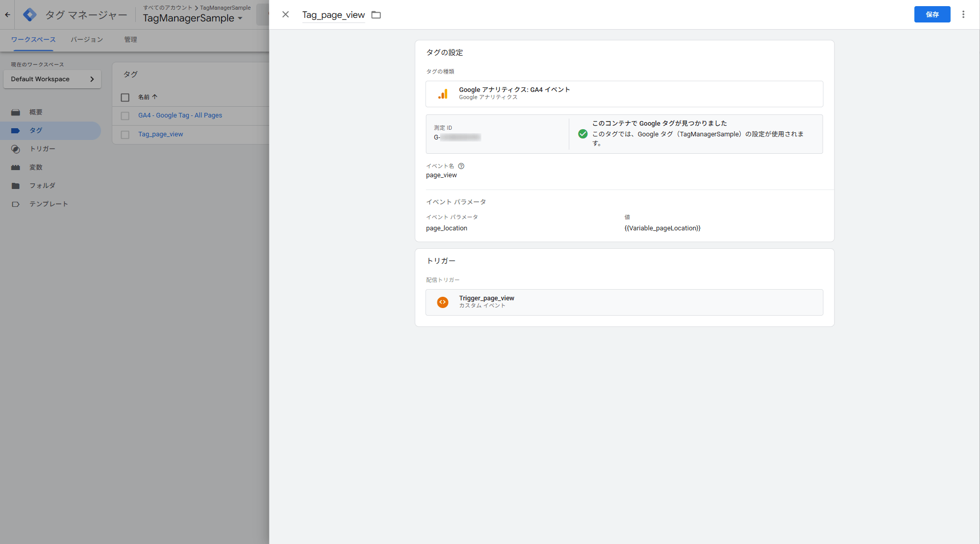Click the orange custom event trigger icon
The width and height of the screenshot is (980, 544).
click(x=443, y=302)
